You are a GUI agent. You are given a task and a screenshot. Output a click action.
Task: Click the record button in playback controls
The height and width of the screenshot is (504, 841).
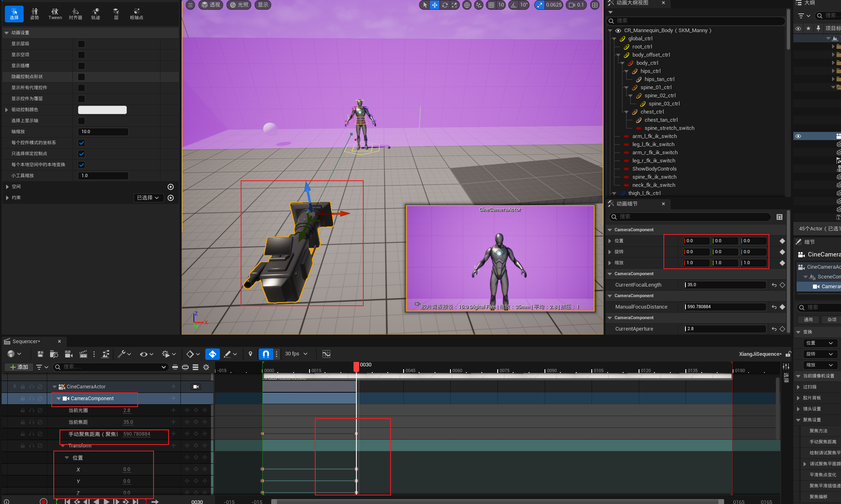pos(43,501)
